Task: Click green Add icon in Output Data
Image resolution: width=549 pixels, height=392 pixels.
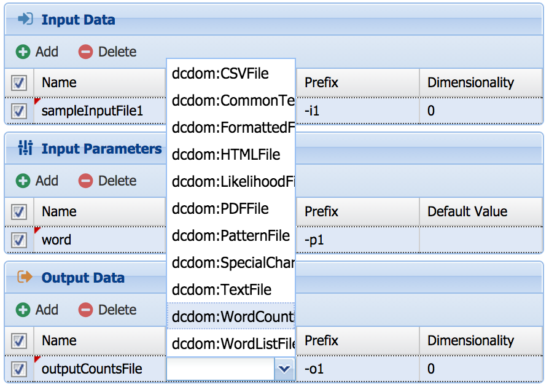Action: pyautogui.click(x=23, y=310)
